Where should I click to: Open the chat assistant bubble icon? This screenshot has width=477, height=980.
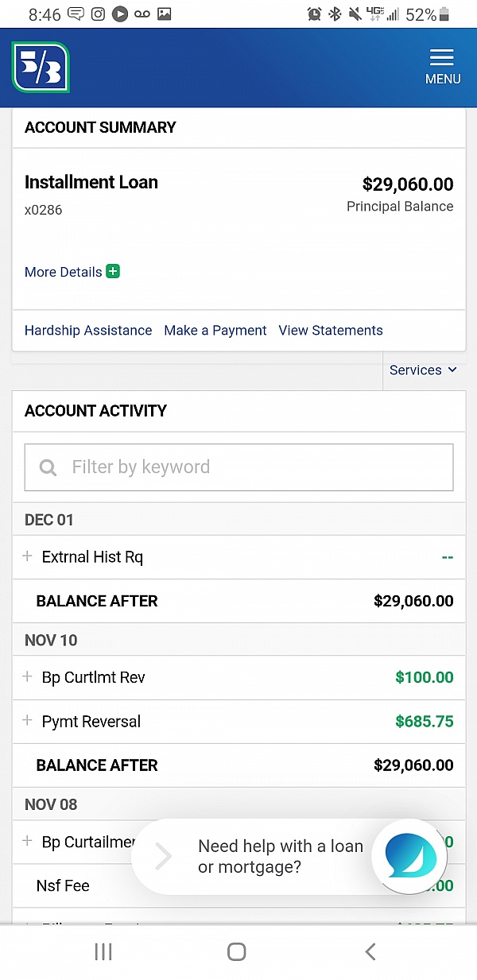(x=410, y=855)
